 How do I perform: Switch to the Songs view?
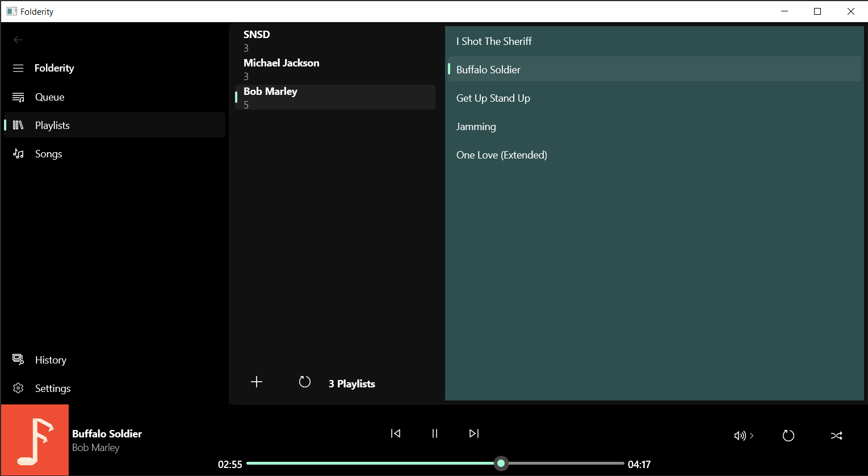pos(48,153)
